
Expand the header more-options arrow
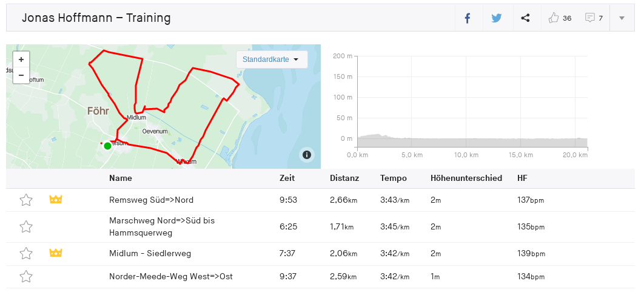click(x=622, y=18)
